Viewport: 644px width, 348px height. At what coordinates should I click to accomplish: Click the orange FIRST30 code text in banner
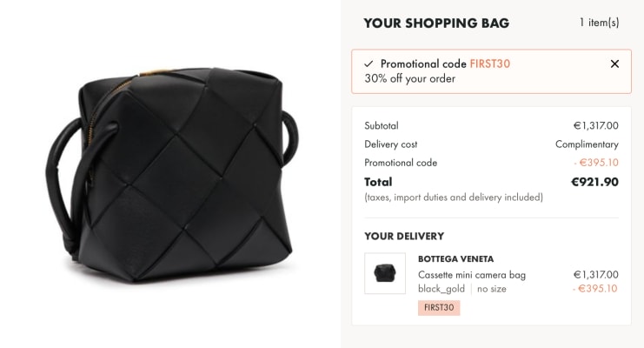[x=489, y=64]
